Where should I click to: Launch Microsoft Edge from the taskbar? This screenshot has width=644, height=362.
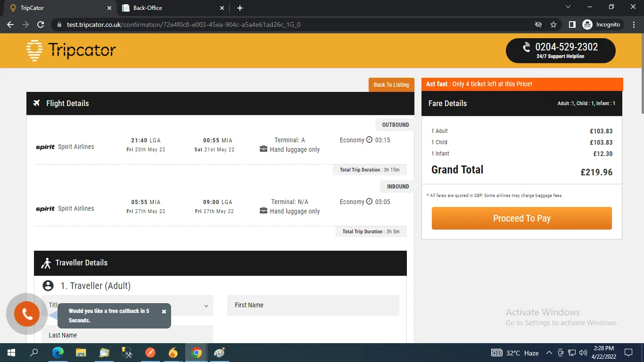point(58,353)
